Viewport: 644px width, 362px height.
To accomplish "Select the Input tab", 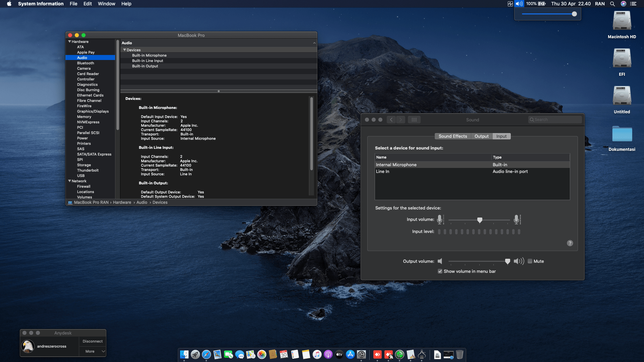I will tap(501, 136).
